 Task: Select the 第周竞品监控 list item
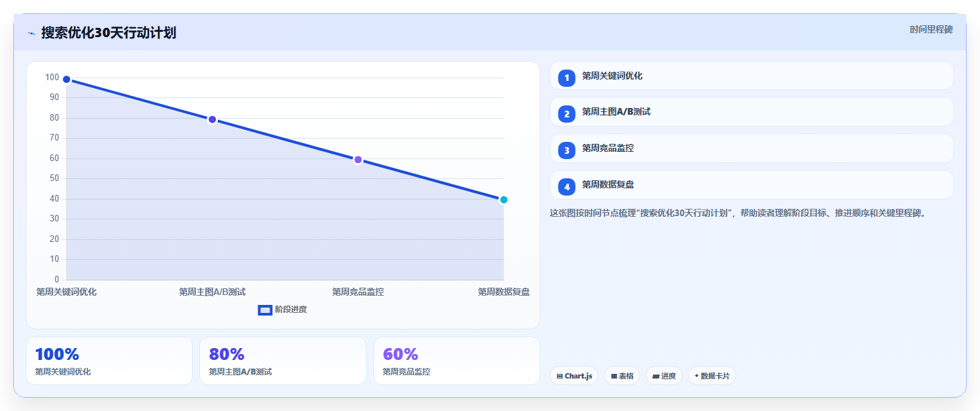click(x=752, y=148)
